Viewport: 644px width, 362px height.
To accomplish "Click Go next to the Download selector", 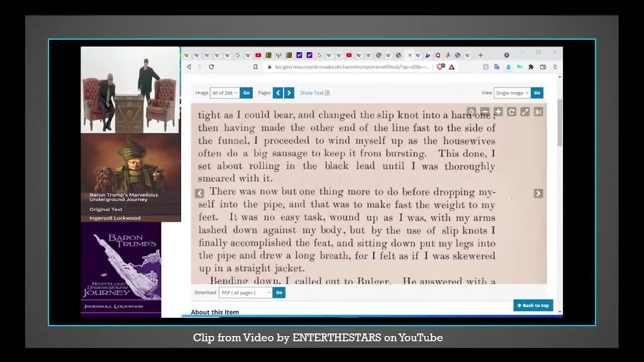I will click(279, 293).
